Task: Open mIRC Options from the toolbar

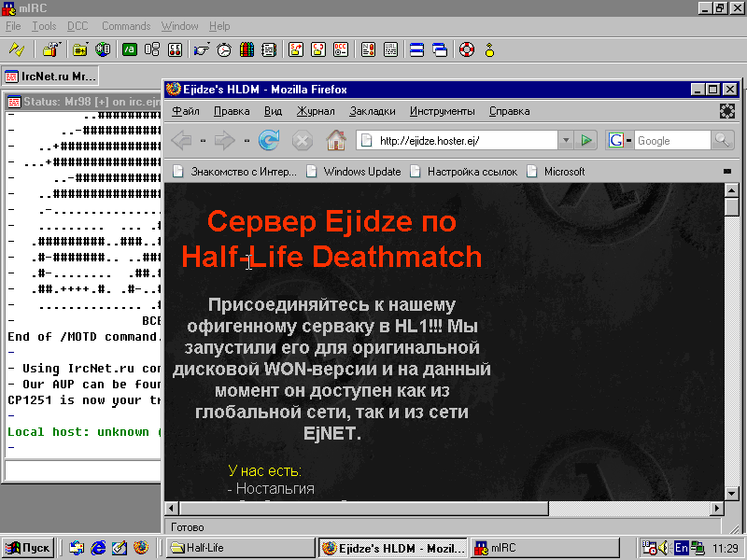Action: 51,49
